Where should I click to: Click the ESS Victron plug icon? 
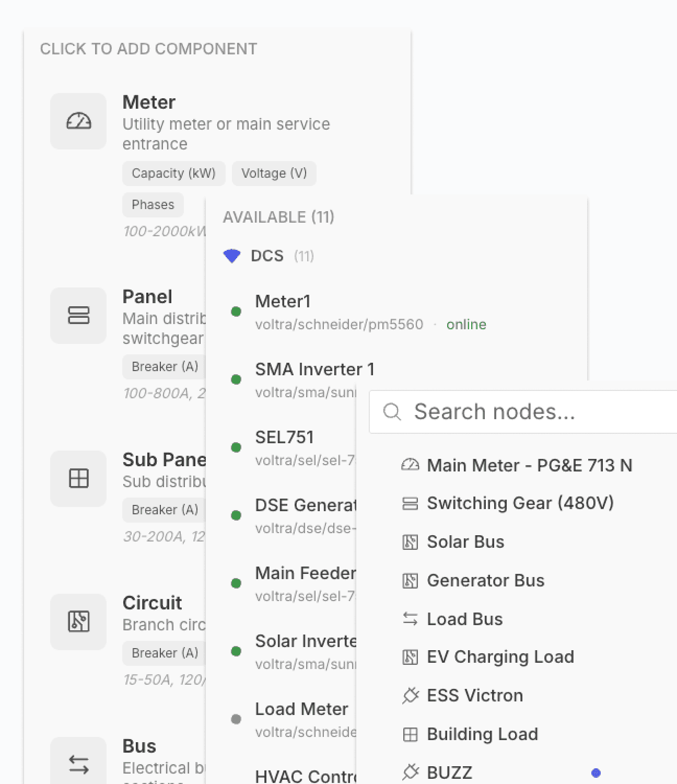[x=411, y=696]
